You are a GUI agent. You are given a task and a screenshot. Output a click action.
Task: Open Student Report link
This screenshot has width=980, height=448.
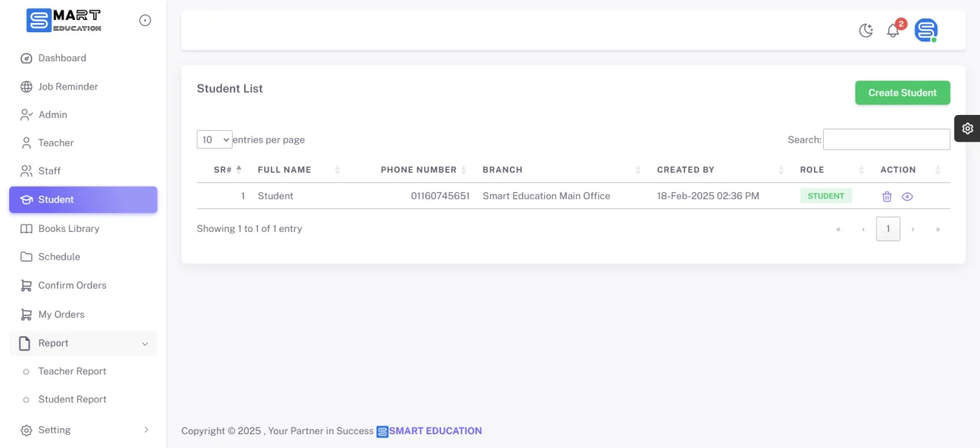(72, 400)
